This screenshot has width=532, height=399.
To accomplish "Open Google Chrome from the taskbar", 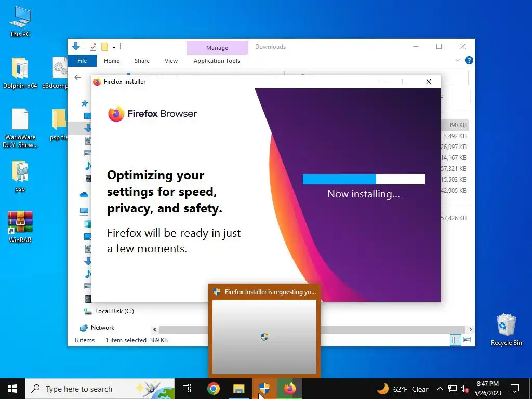I will (214, 389).
